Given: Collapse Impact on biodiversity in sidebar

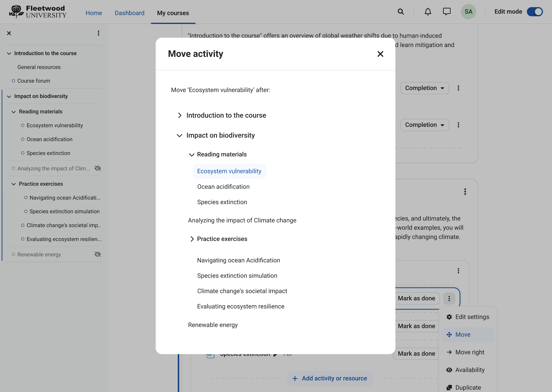Looking at the screenshot, I should (9, 96).
